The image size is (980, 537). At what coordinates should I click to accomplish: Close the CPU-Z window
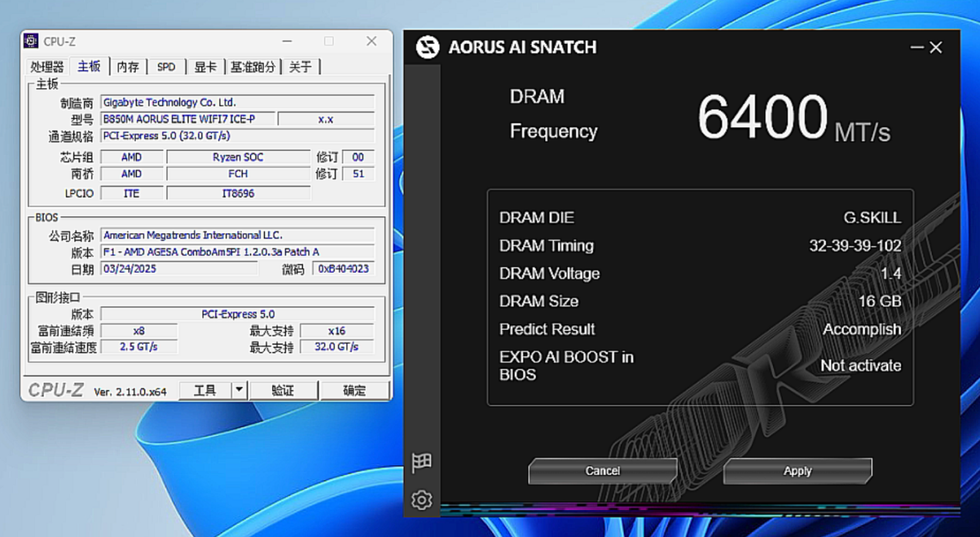371,42
